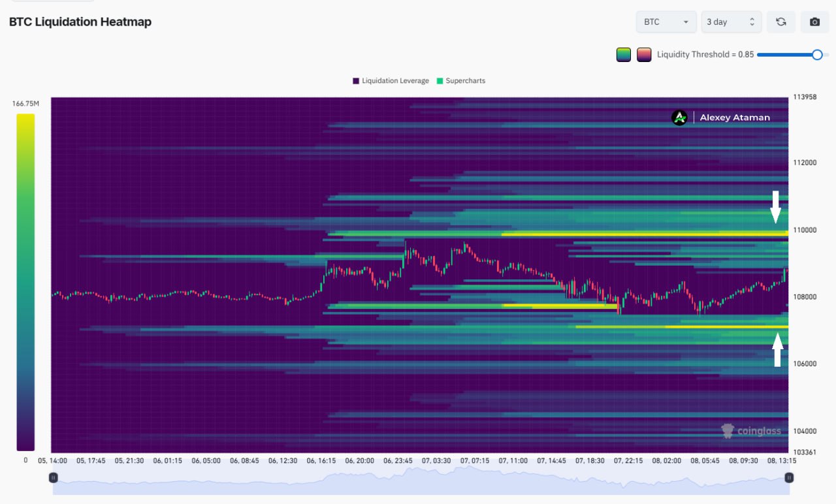Click the 05, 14:00 time axis label
Image resolution: width=836 pixels, height=504 pixels.
(x=53, y=460)
